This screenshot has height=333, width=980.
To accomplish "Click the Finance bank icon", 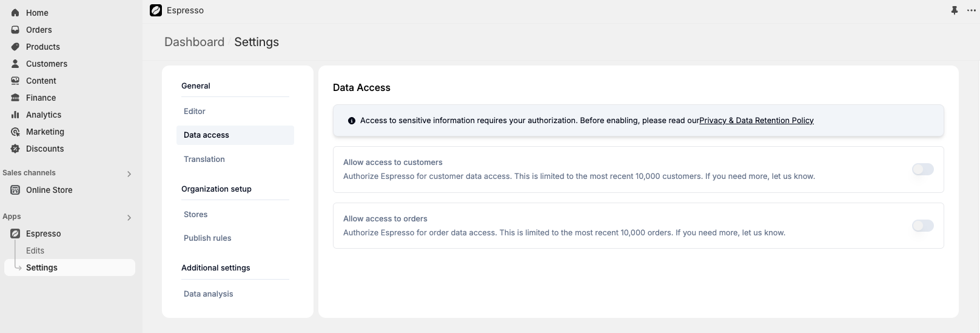I will pyautogui.click(x=15, y=98).
